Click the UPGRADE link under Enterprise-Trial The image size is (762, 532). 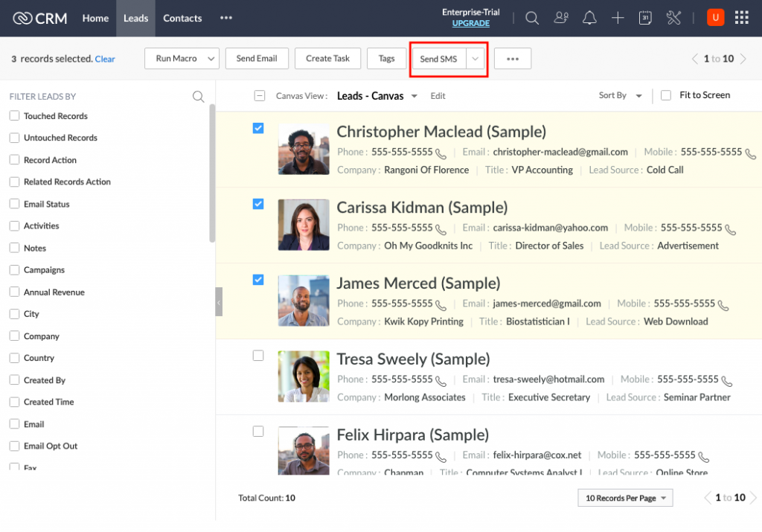(x=470, y=23)
